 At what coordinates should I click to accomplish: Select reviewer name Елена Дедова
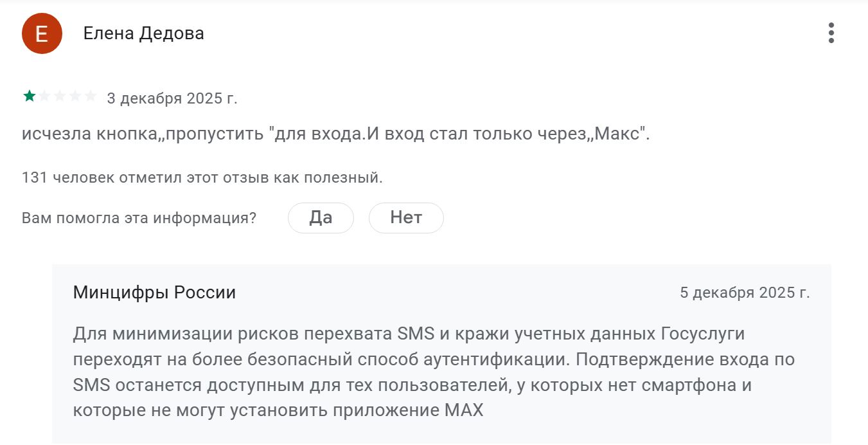[x=143, y=33]
